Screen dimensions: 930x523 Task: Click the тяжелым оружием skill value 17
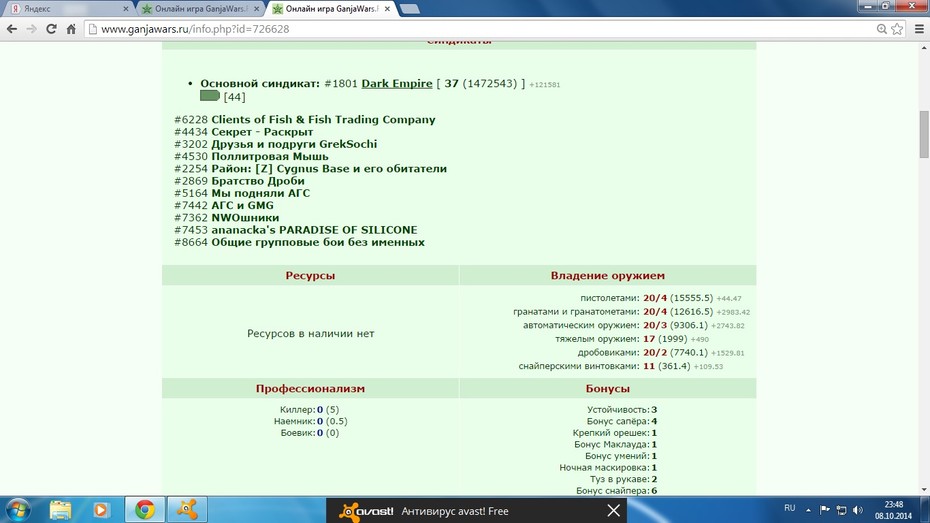pyautogui.click(x=649, y=339)
